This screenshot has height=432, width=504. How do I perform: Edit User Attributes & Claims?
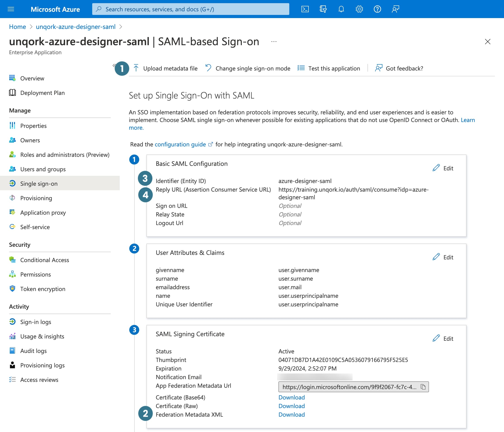[443, 257]
